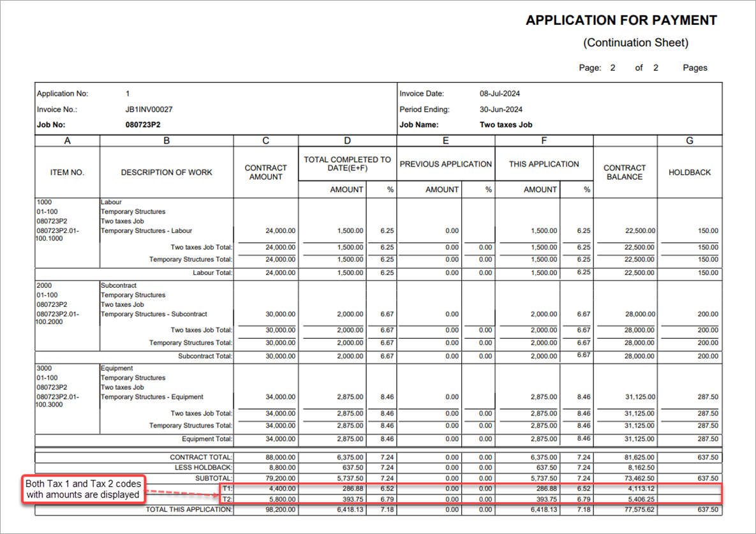The height and width of the screenshot is (534, 756).
Task: Click Subcontract Total contract amount 30,000.00
Action: [280, 356]
